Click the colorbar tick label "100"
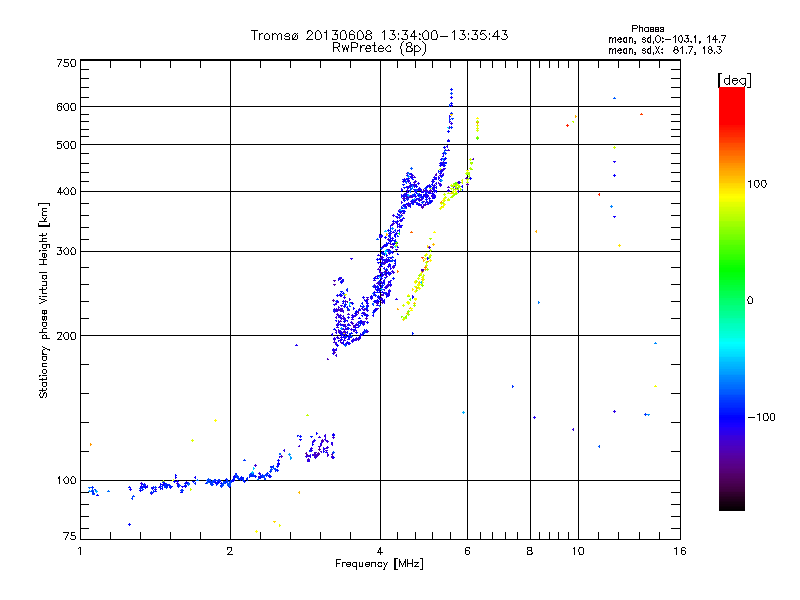The height and width of the screenshot is (600, 800). coord(757,184)
